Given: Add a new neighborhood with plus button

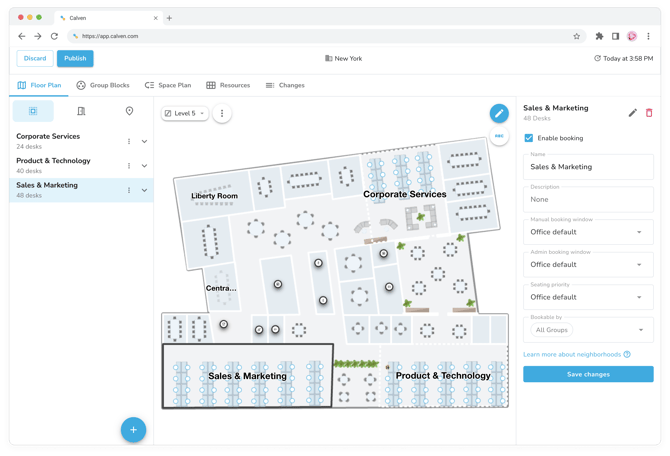Looking at the screenshot, I should click(x=133, y=430).
